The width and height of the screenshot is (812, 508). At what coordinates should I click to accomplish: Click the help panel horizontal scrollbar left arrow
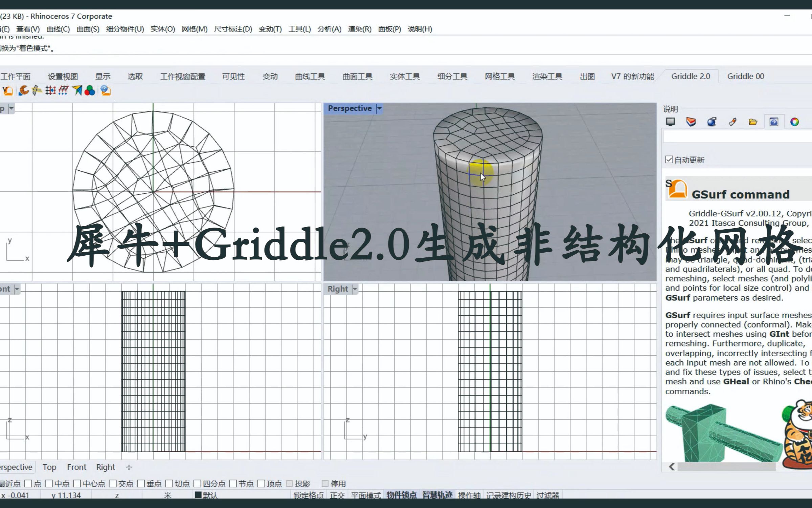pyautogui.click(x=672, y=467)
